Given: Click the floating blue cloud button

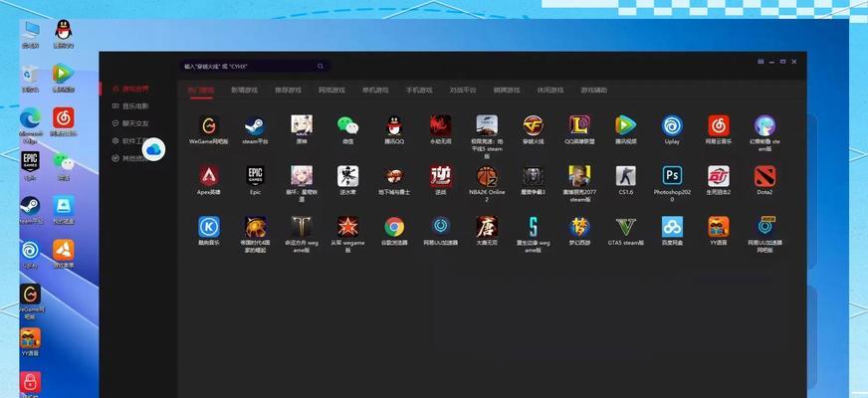Looking at the screenshot, I should coord(153,149).
